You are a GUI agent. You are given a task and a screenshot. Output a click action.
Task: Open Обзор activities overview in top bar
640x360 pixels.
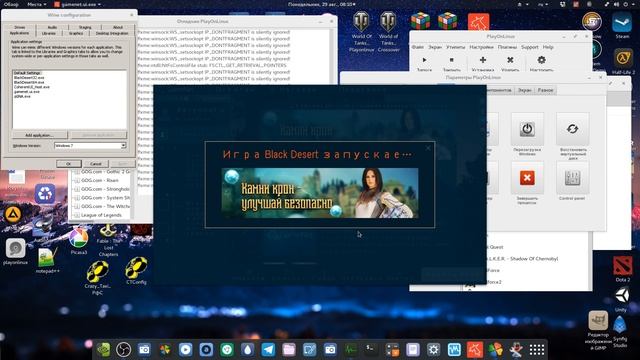(11, 4)
